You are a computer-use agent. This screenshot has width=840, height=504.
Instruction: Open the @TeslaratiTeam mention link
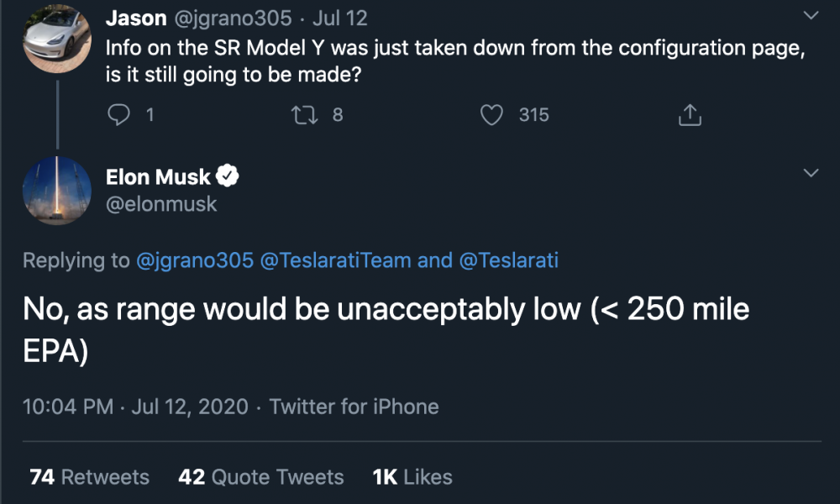[x=335, y=260]
